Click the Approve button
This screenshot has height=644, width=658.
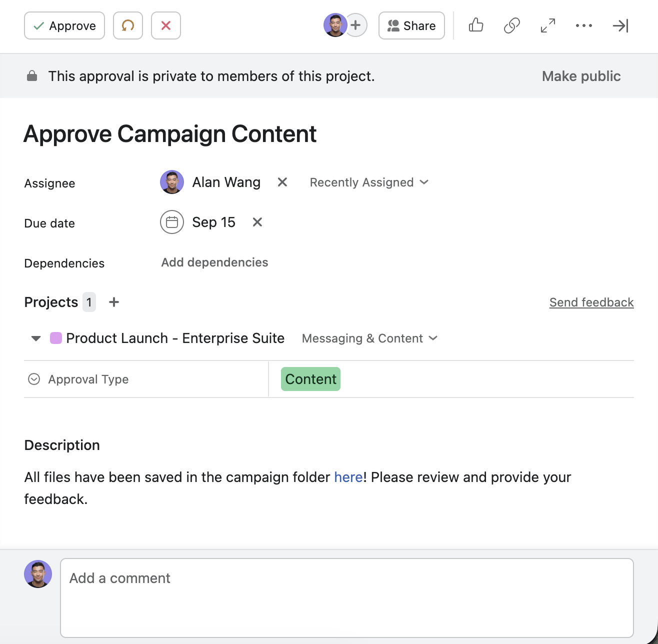pyautogui.click(x=64, y=25)
